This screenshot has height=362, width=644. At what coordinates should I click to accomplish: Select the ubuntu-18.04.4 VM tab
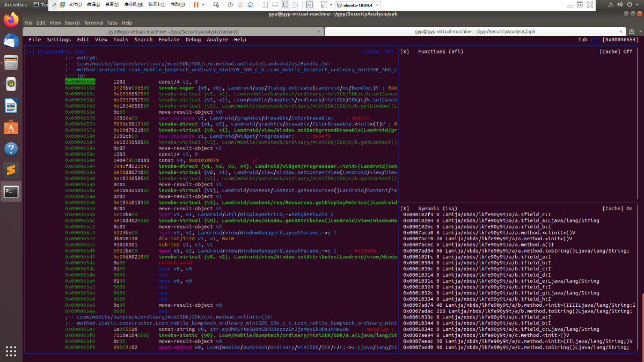pos(357,4)
